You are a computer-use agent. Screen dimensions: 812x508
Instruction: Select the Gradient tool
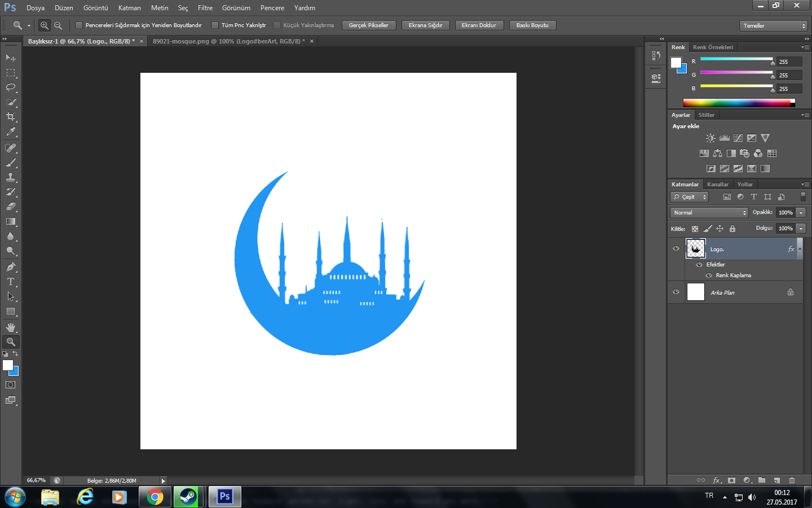11,221
